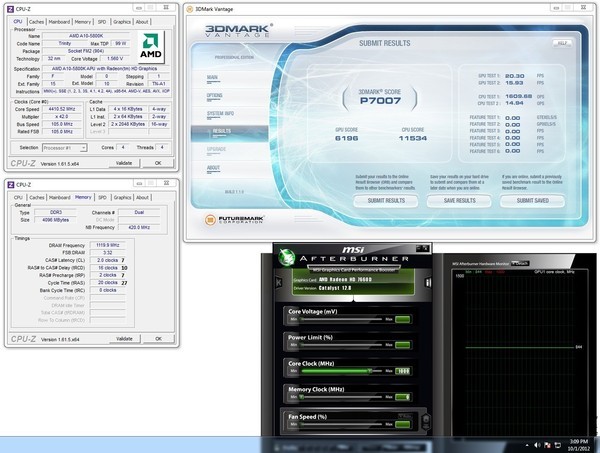Image resolution: width=600 pixels, height=453 pixels.
Task: Click the 'AMD A10-5800K' name field
Action: tap(86, 36)
